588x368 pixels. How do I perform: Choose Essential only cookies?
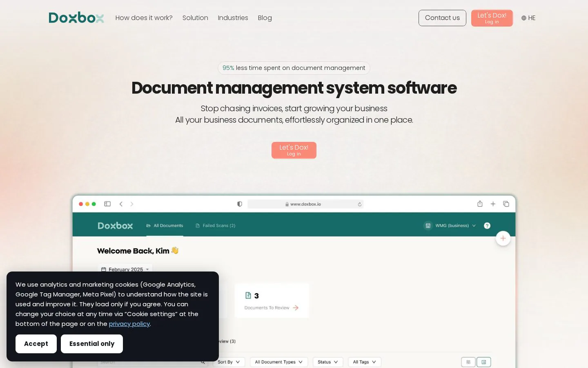(92, 344)
